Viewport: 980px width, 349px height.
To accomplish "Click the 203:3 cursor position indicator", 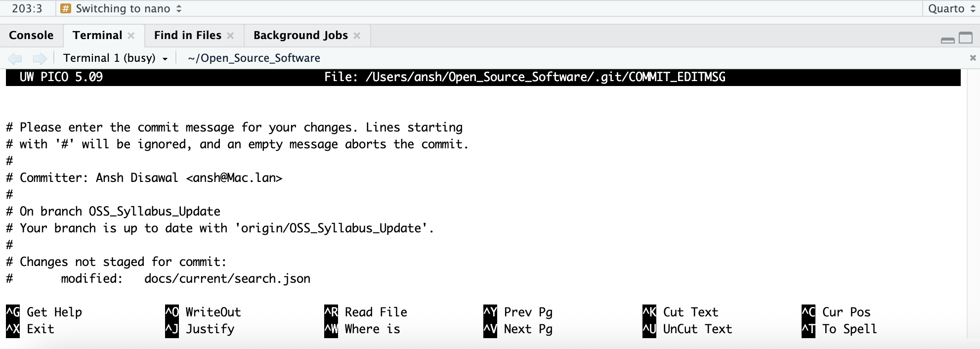I will [x=27, y=8].
